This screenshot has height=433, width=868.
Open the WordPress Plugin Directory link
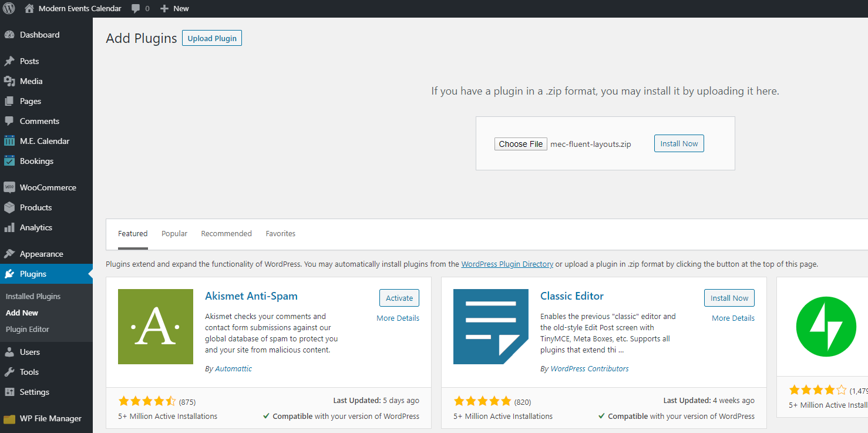click(507, 264)
